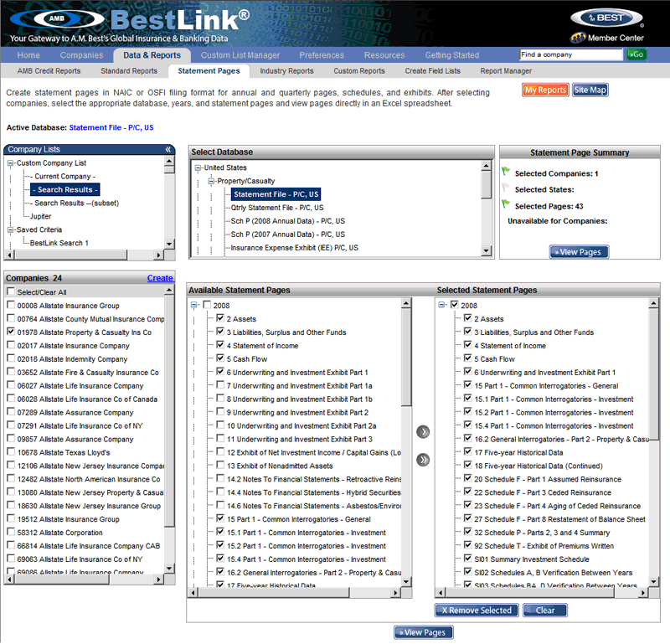Open the Standard Reports tab
670x644 pixels.
(129, 71)
